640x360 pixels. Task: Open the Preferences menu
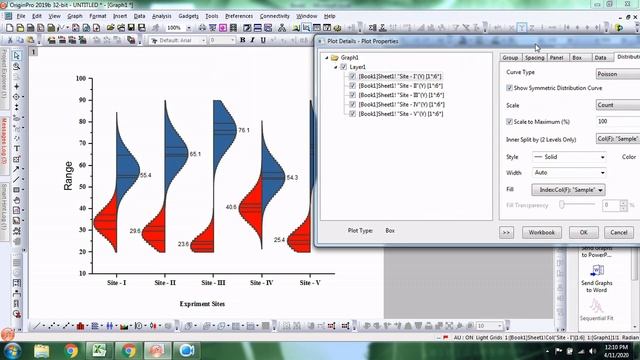[239, 16]
